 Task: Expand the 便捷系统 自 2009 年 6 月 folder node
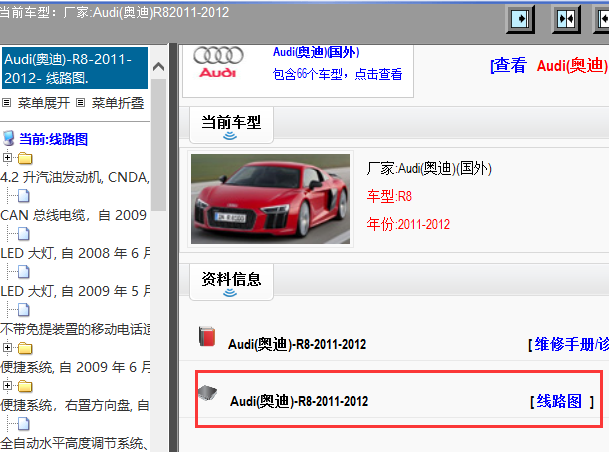point(7,348)
